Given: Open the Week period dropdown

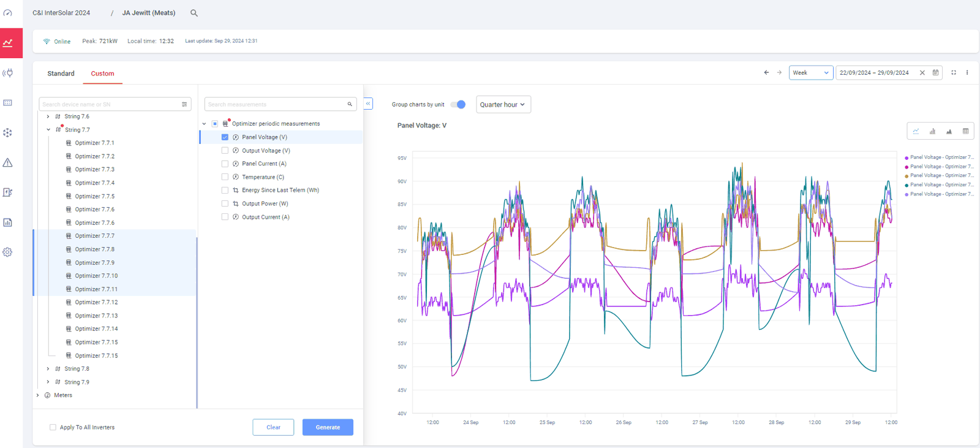Looking at the screenshot, I should 811,73.
